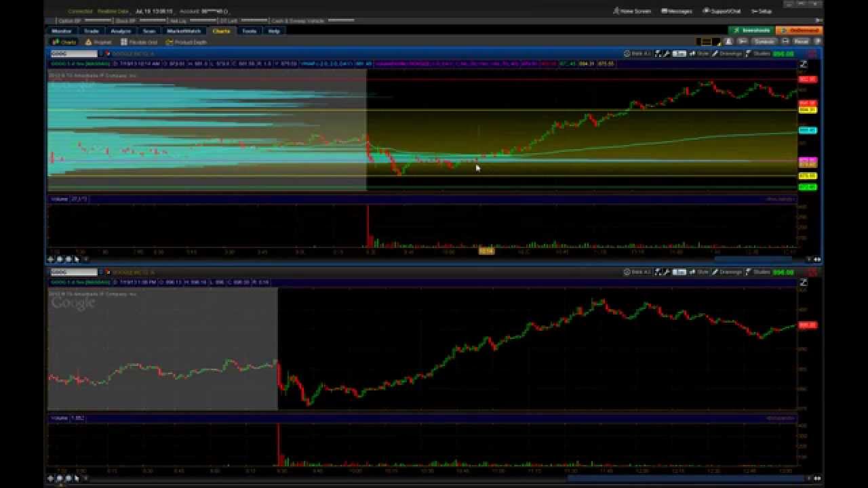Open the Messages panel
Viewport: 868px width, 488px height.
pos(676,11)
